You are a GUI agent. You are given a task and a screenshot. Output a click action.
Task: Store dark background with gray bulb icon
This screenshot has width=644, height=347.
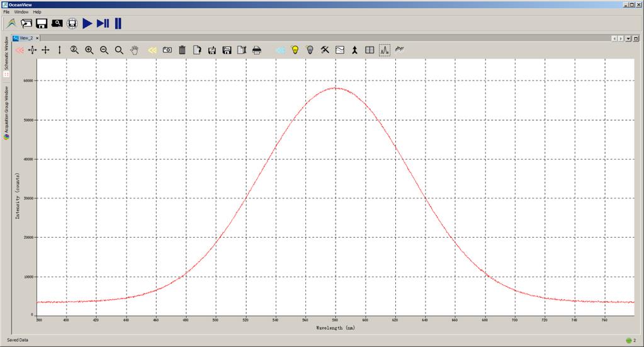tap(310, 50)
